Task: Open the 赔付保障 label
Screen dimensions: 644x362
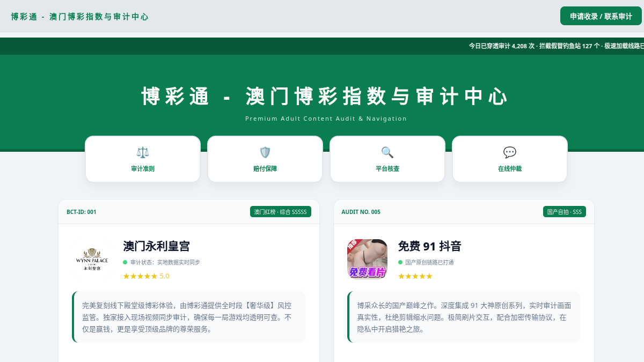Action: tap(265, 168)
